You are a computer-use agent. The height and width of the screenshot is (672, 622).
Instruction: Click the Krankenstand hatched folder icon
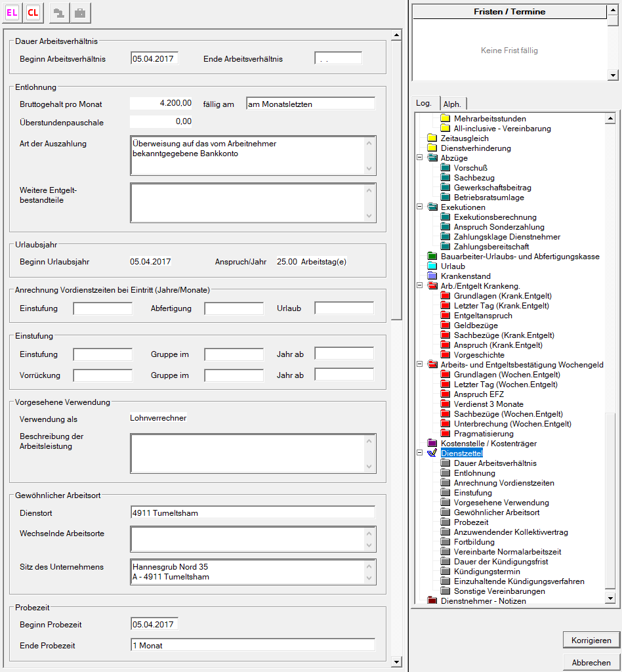(432, 276)
